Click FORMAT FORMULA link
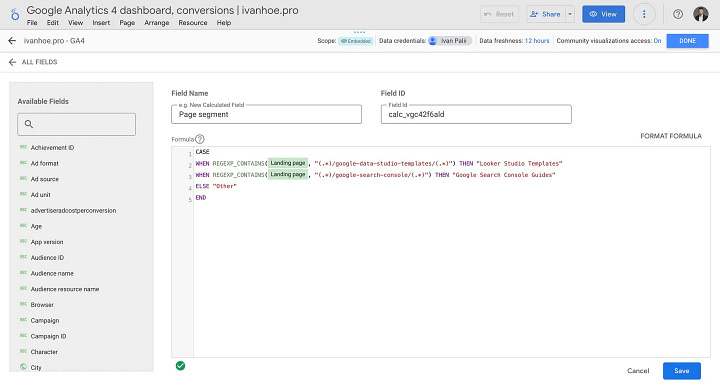This screenshot has height=391, width=720. point(671,136)
